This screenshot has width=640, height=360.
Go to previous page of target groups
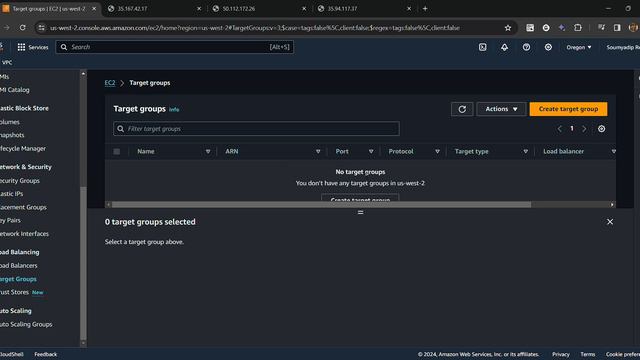click(x=560, y=129)
